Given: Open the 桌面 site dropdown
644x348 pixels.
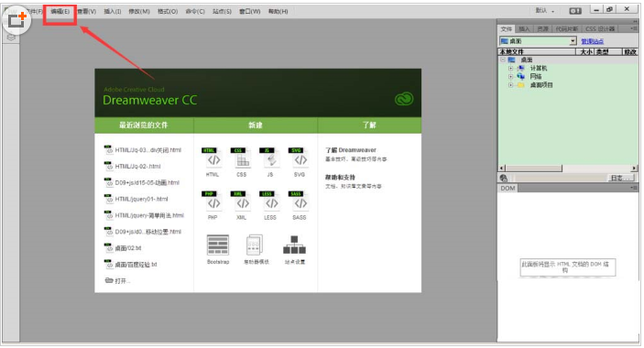Looking at the screenshot, I should pos(573,41).
